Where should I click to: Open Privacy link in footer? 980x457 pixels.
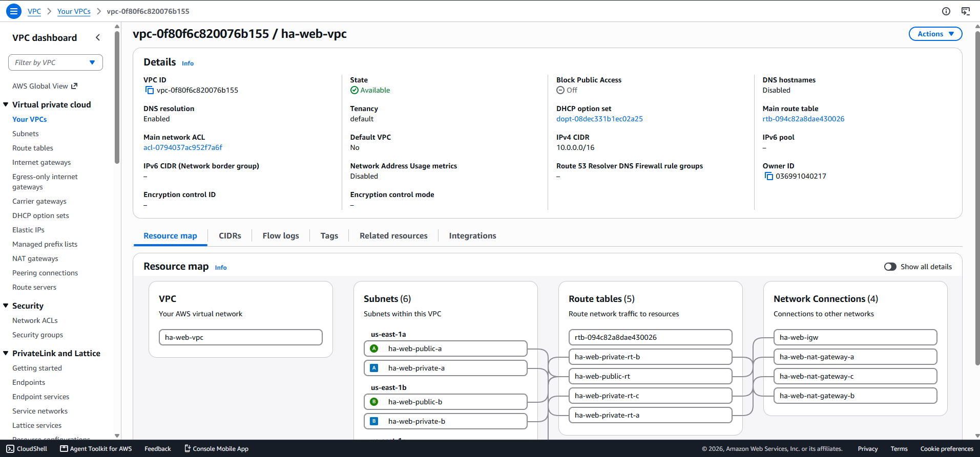click(868, 449)
